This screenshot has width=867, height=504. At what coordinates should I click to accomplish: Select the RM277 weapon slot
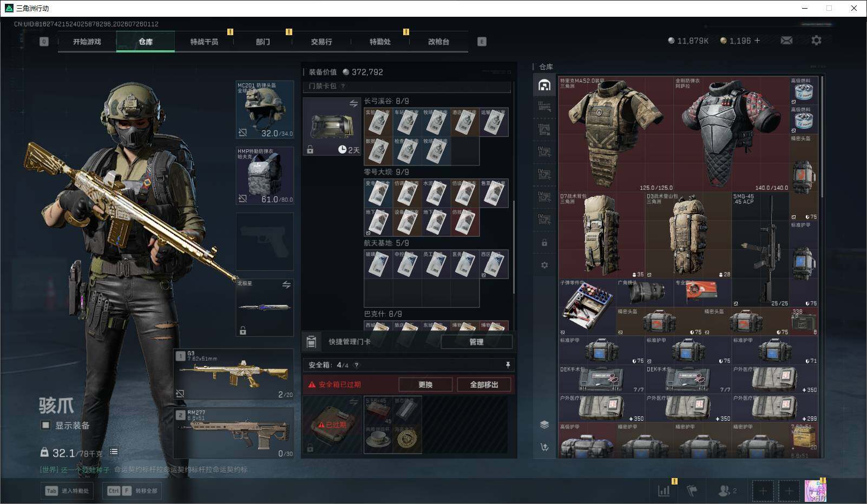click(234, 433)
